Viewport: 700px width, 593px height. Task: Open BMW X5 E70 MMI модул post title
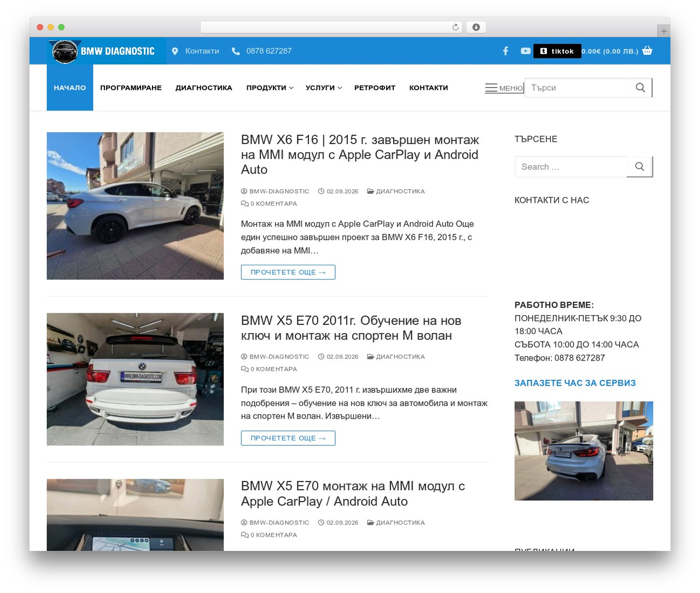pos(353,493)
